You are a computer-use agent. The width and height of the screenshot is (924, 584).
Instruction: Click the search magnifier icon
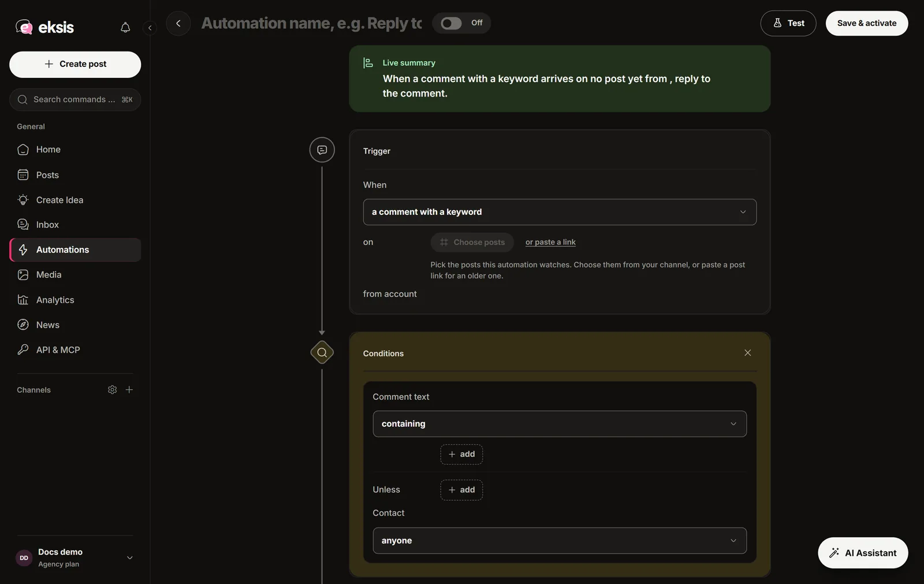(x=23, y=99)
